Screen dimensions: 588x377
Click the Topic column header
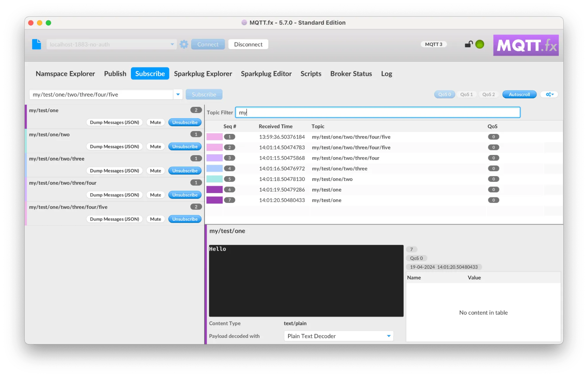point(318,126)
